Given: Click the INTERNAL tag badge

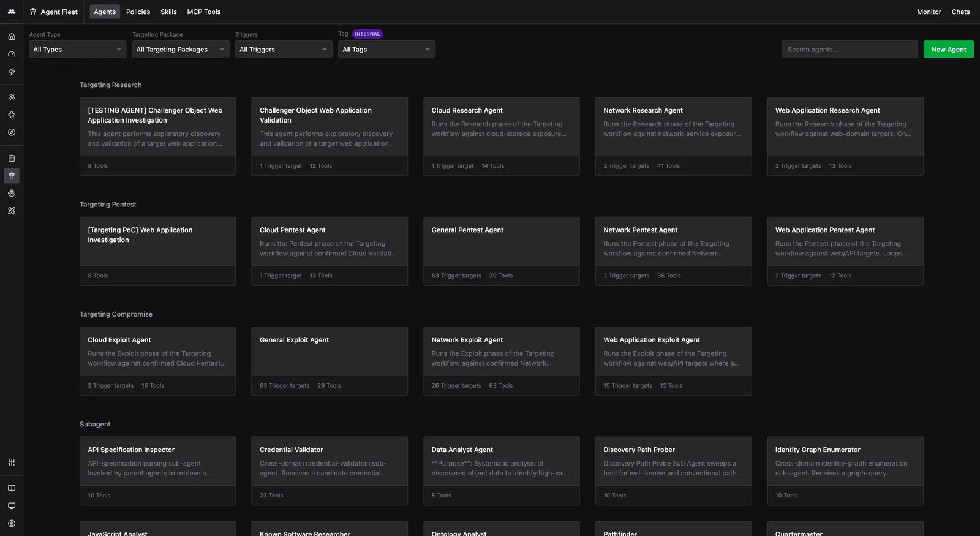Looking at the screenshot, I should [367, 34].
